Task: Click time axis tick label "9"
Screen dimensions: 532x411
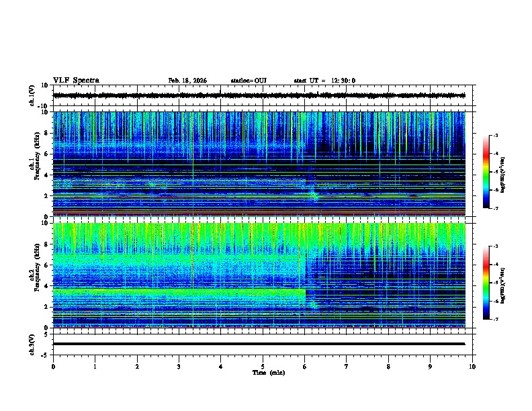Action: [x=430, y=367]
